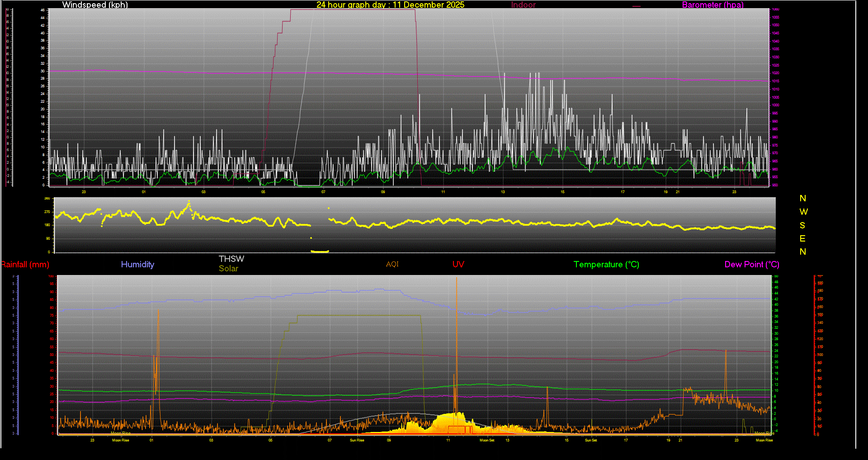Click the UV legend label

[458, 265]
